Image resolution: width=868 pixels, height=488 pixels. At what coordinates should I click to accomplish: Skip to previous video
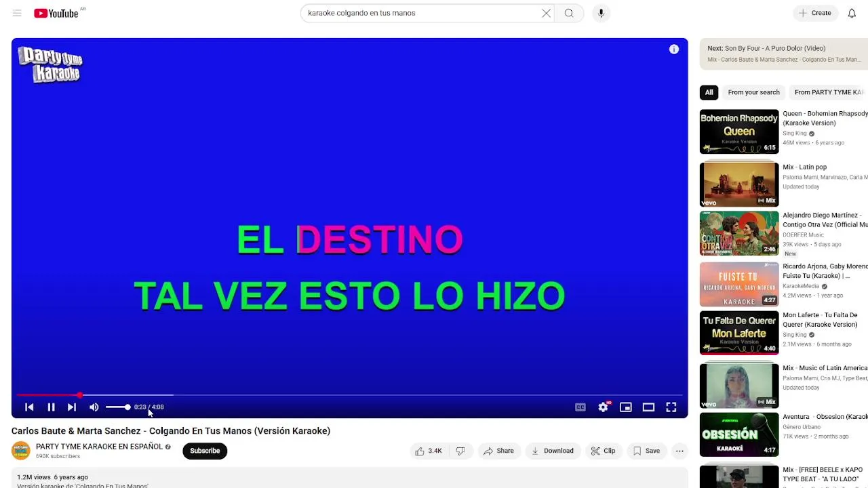[29, 407]
